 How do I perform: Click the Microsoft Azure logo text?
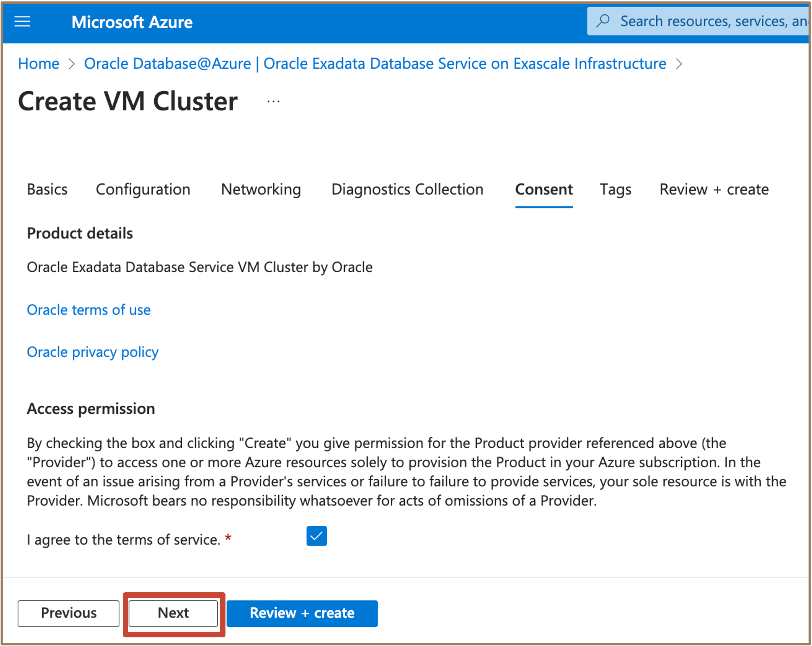(132, 22)
